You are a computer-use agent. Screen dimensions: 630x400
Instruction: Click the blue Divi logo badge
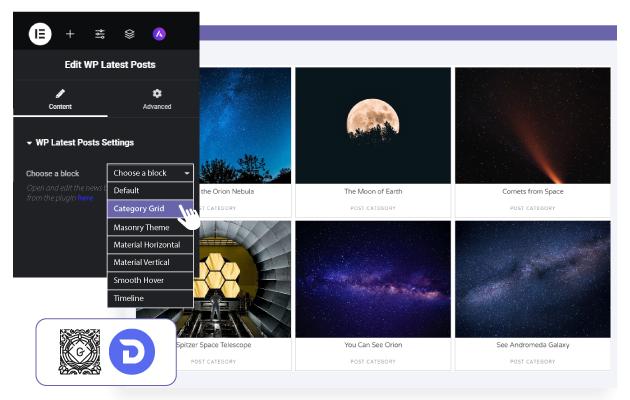coord(134,353)
